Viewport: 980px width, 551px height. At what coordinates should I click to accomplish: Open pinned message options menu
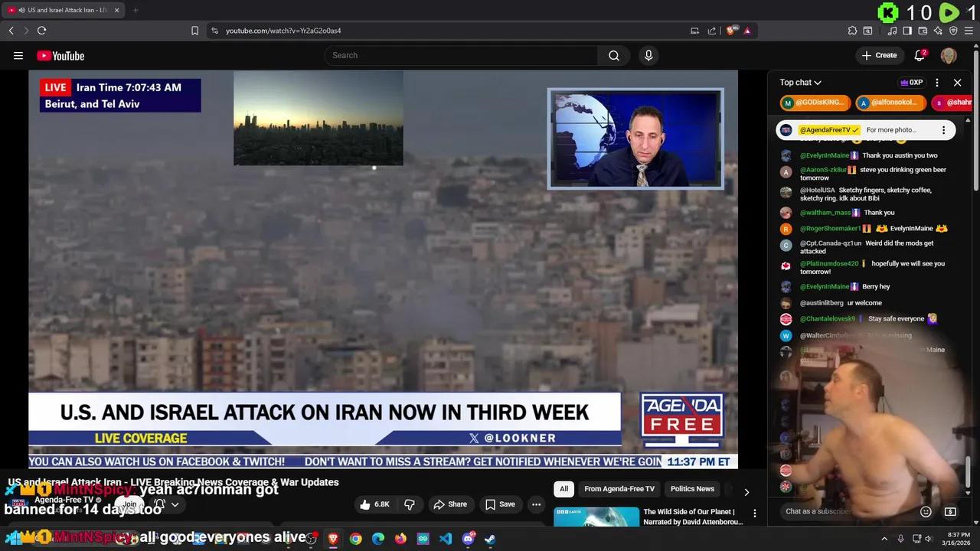[x=943, y=130]
